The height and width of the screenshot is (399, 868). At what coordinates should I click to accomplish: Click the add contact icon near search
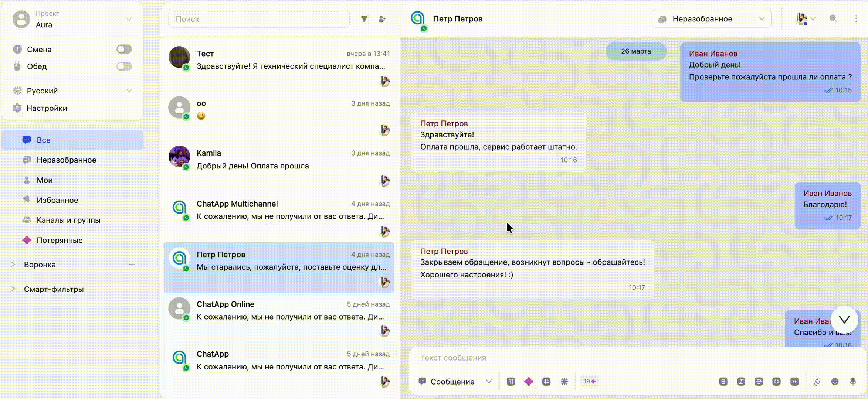[x=382, y=19]
